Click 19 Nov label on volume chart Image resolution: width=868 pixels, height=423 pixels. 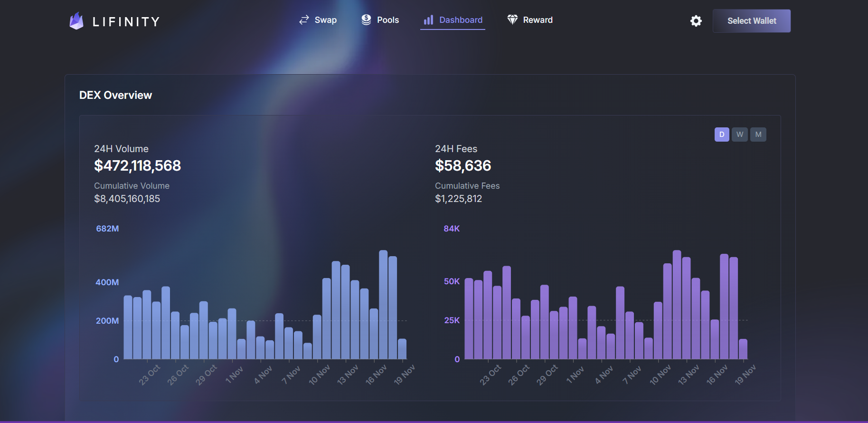405,375
